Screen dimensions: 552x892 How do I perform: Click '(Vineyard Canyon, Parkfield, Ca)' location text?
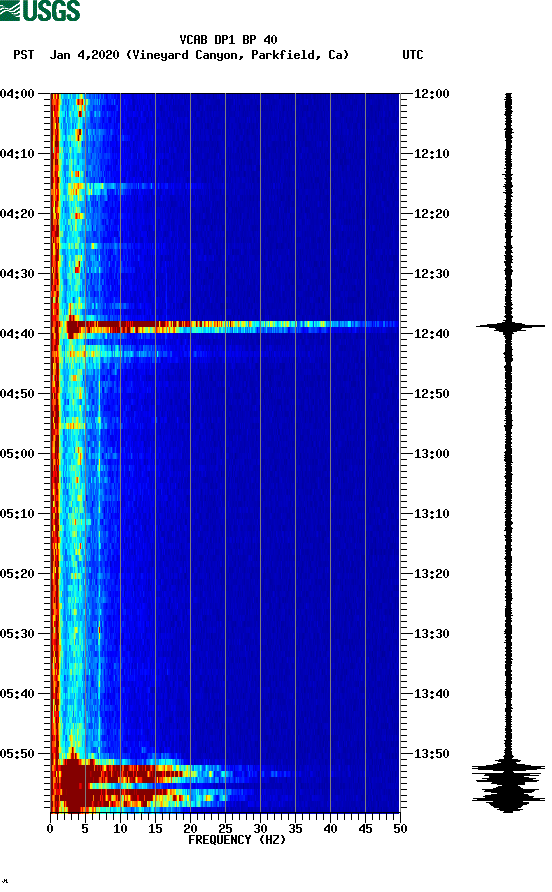(x=237, y=55)
